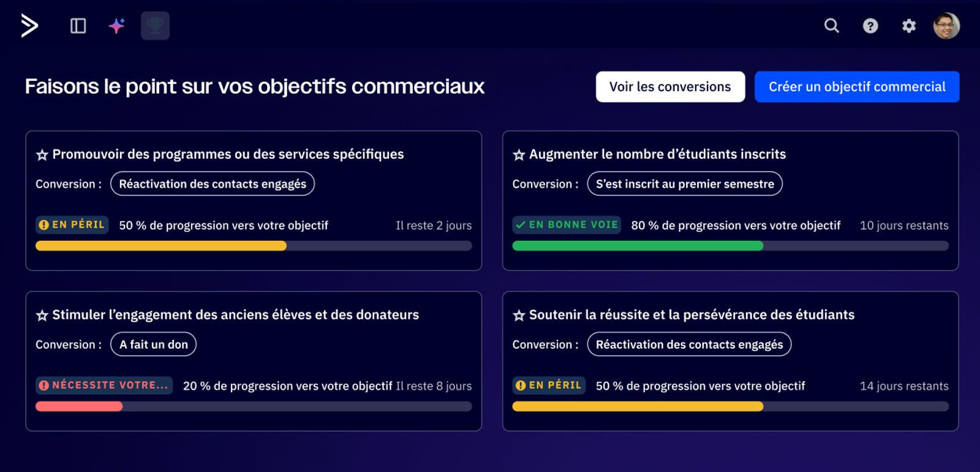This screenshot has height=472, width=980.
Task: Star the "Stimuler l'engagement" goal
Action: click(42, 316)
